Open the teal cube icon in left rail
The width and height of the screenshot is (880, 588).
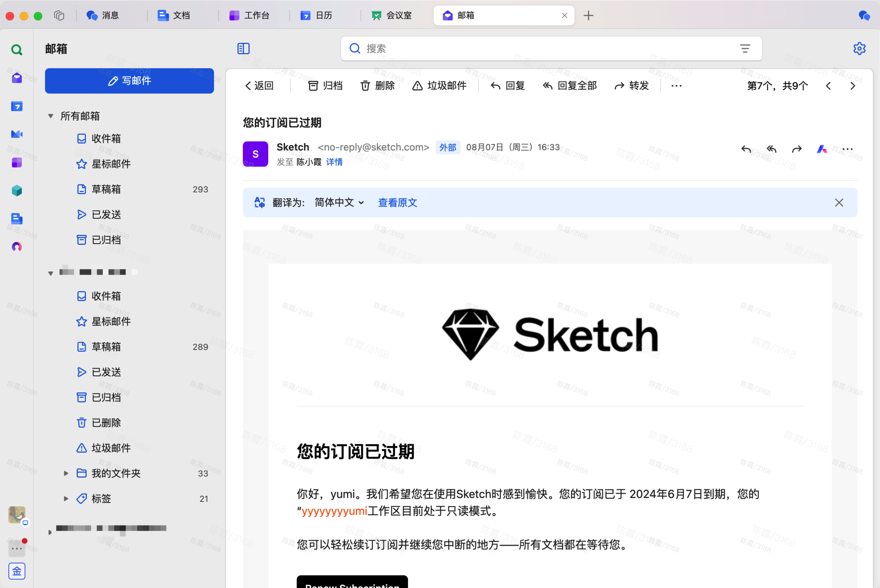[17, 191]
